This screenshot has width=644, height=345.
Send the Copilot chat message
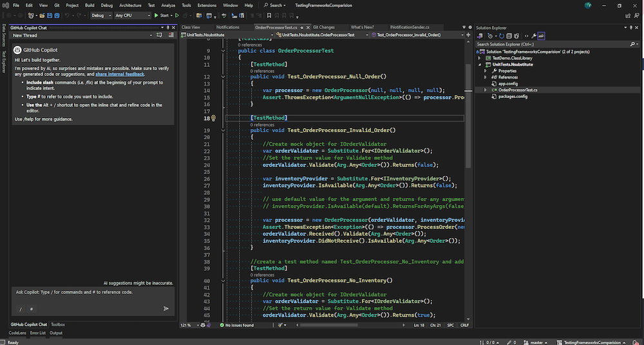[166, 308]
